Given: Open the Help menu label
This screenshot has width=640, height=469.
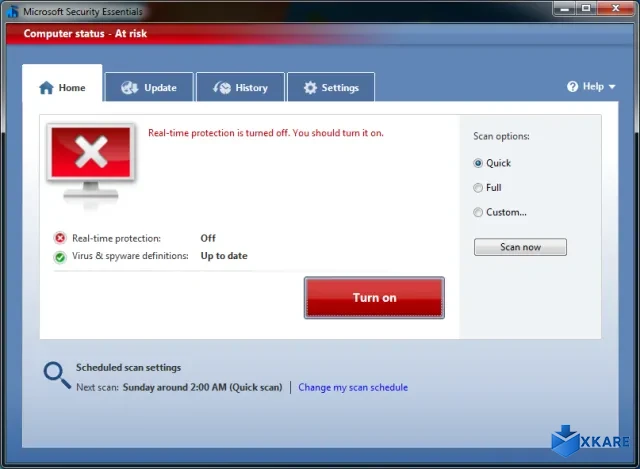Looking at the screenshot, I should click(593, 87).
